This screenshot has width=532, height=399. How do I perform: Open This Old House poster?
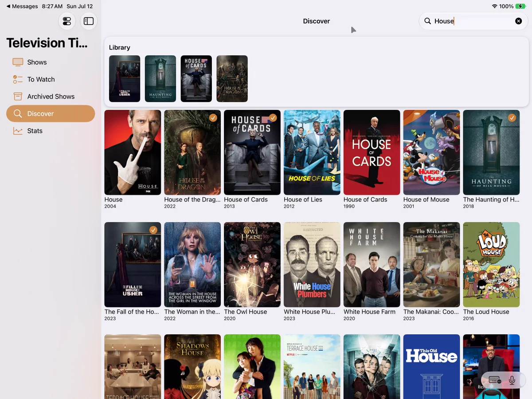[x=432, y=367]
